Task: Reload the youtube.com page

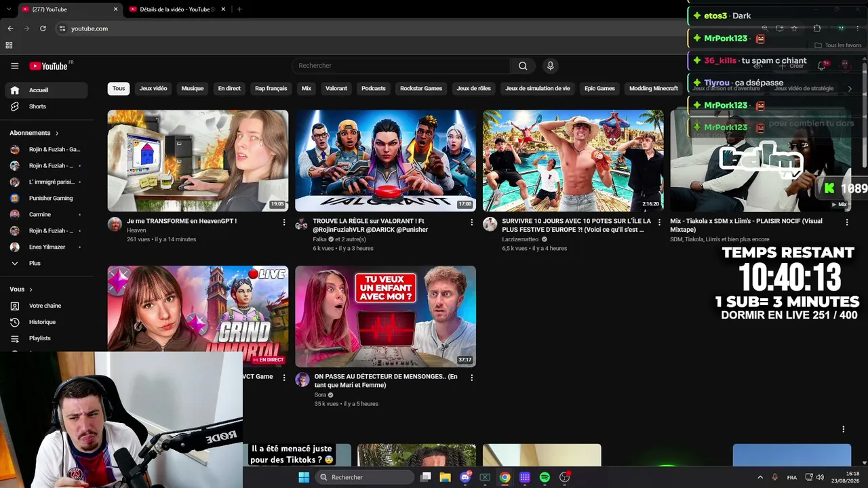Action: (43, 28)
